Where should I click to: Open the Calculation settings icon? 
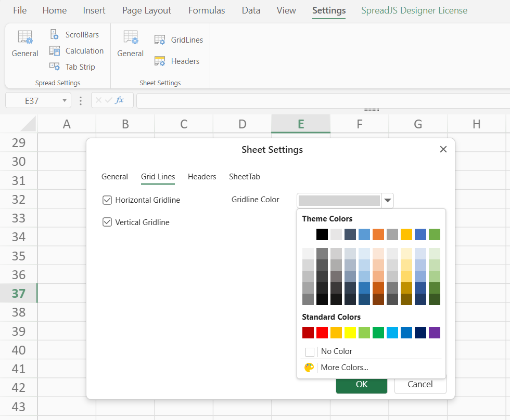[54, 50]
